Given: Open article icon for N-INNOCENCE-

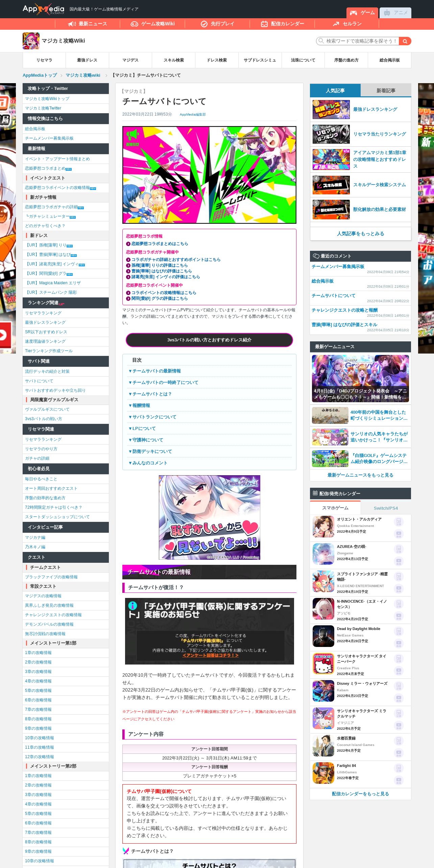Looking at the screenshot, I should (x=399, y=604).
